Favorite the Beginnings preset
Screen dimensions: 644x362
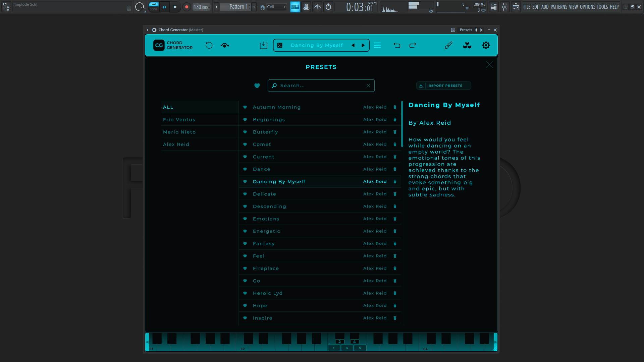click(x=245, y=120)
